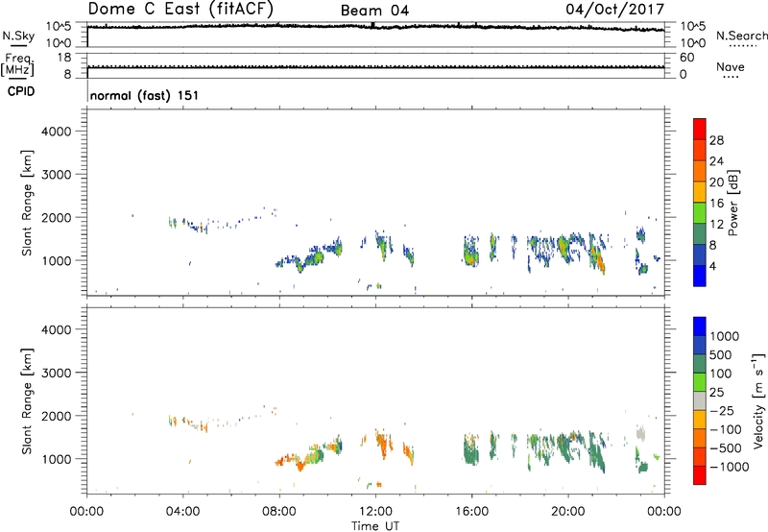Click the 'Beam 04' label

click(374, 11)
